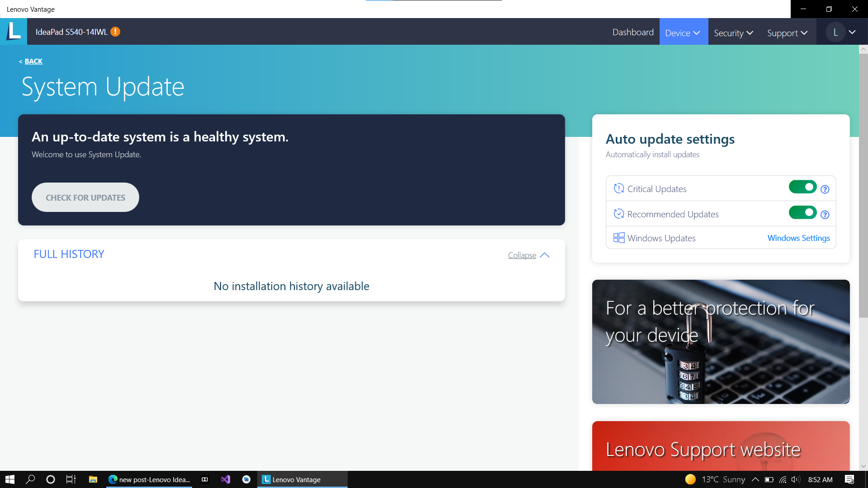Click the Check for Updates button
868x488 pixels.
(85, 197)
